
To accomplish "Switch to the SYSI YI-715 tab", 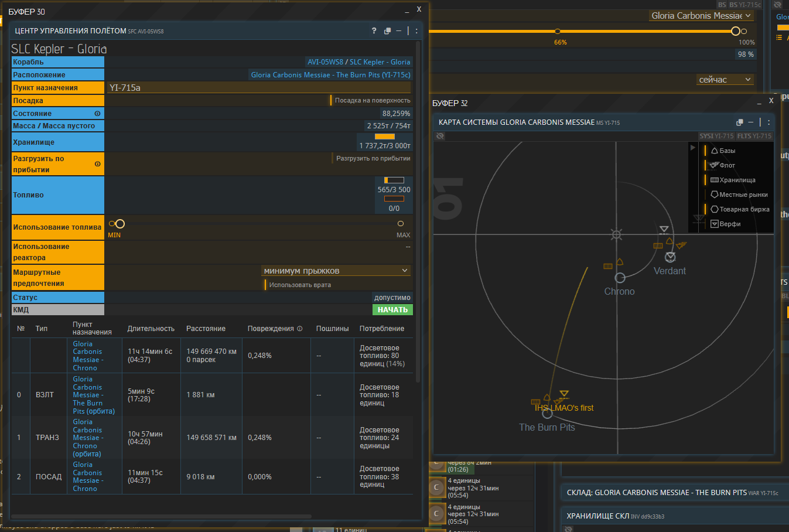I will (x=716, y=136).
